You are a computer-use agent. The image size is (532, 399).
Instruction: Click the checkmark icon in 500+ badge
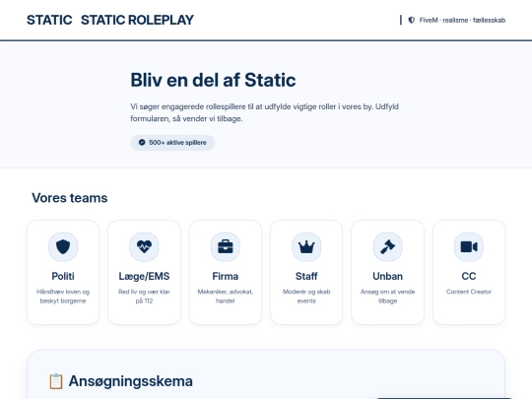pos(142,143)
